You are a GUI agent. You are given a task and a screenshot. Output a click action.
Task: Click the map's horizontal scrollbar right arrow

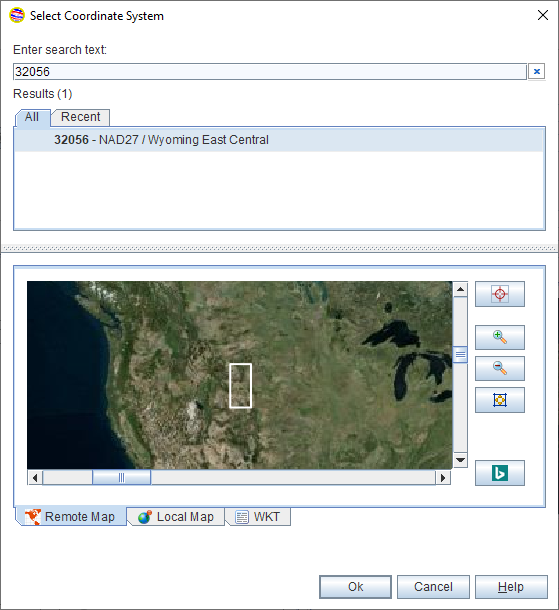click(443, 478)
